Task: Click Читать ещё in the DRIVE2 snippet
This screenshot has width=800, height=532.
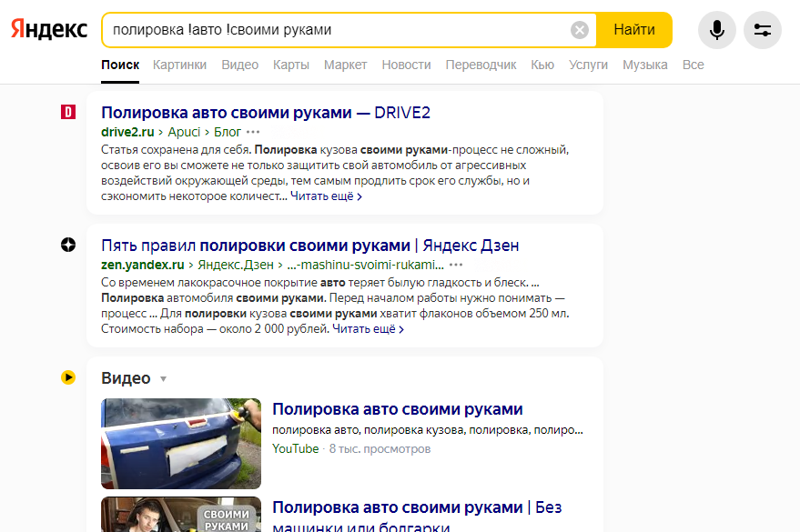Action: point(326,196)
